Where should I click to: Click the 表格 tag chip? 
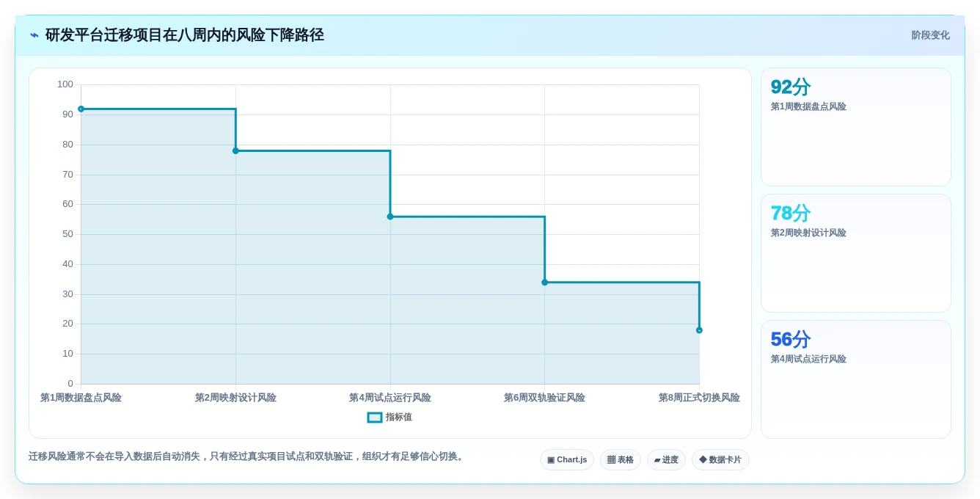click(x=621, y=460)
